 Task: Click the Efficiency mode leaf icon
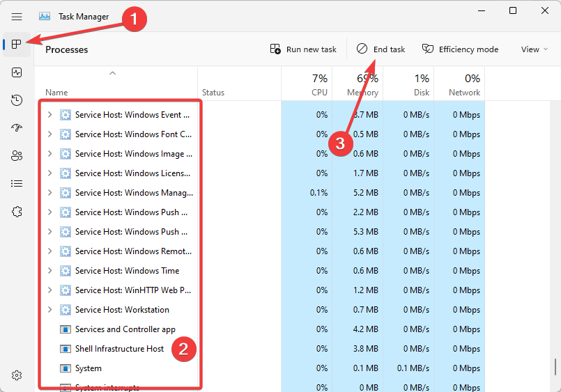[x=428, y=49]
